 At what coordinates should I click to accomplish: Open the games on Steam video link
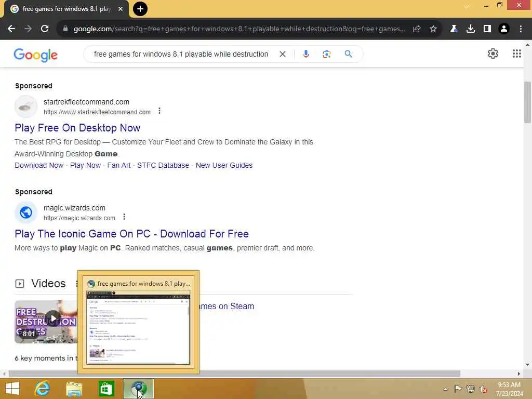coord(227,306)
